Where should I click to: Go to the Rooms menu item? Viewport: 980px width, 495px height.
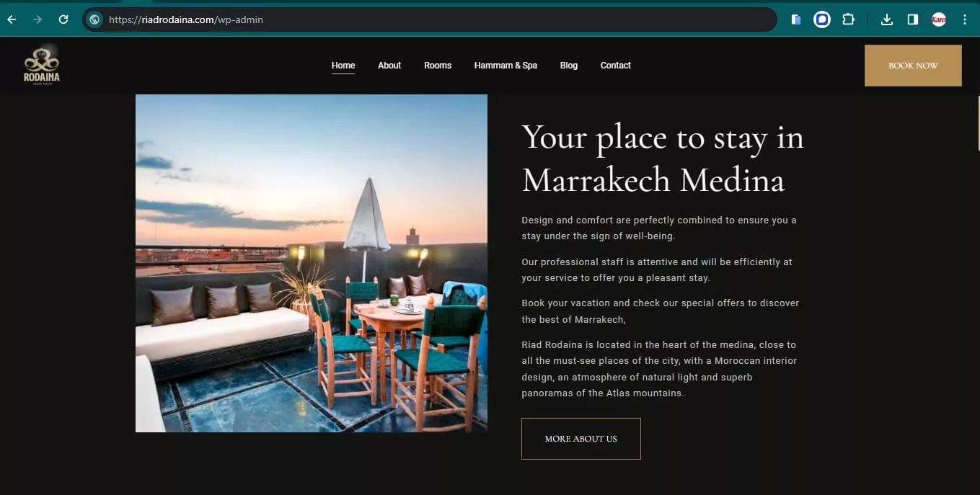438,66
